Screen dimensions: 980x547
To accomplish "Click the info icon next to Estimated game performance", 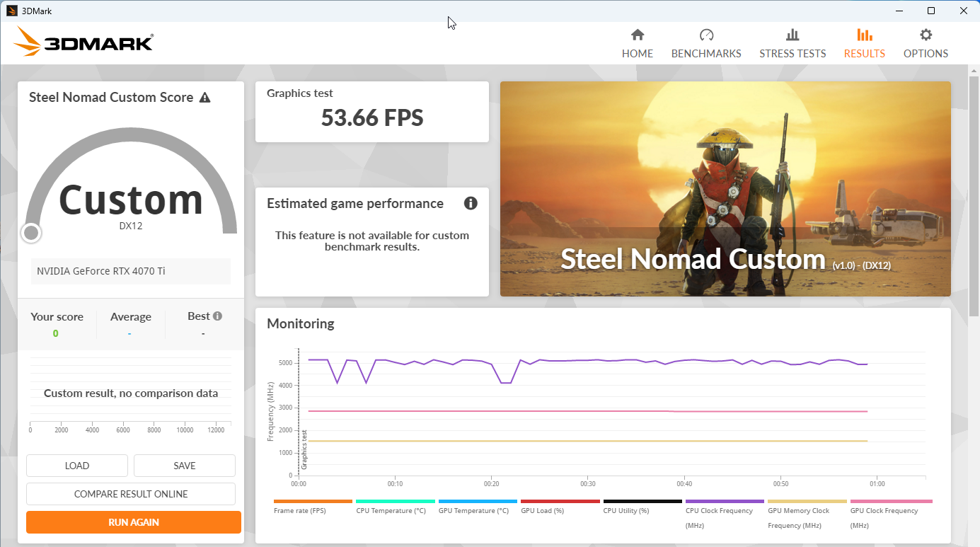I will [471, 204].
